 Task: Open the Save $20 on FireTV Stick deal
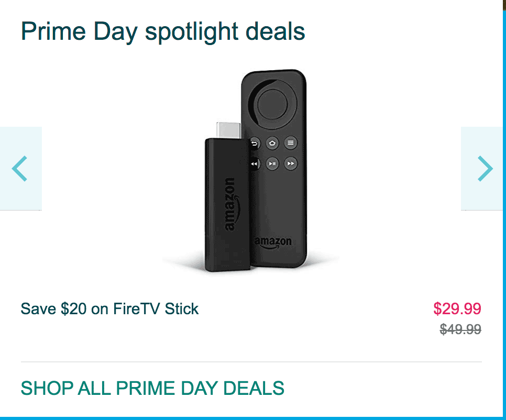click(x=109, y=308)
